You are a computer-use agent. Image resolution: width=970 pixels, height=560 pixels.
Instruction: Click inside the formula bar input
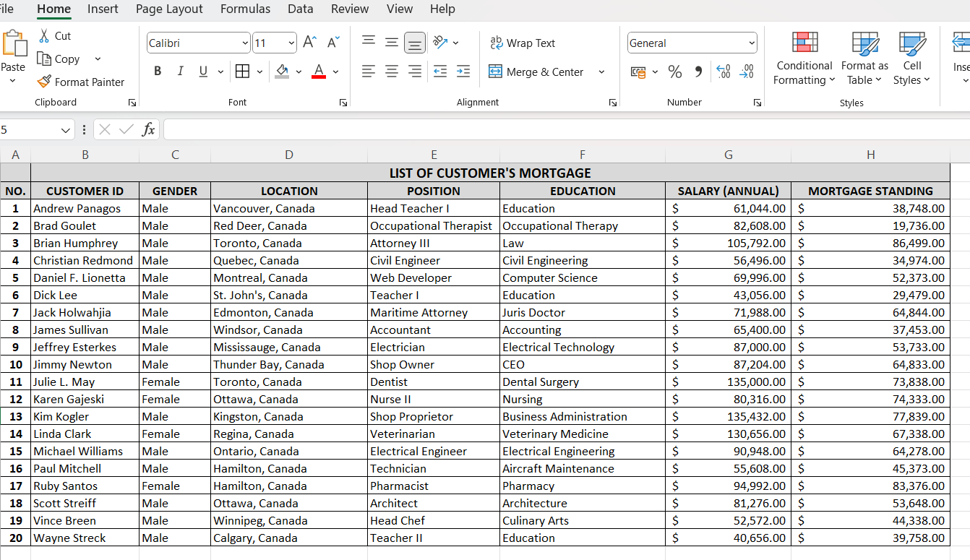click(x=566, y=129)
